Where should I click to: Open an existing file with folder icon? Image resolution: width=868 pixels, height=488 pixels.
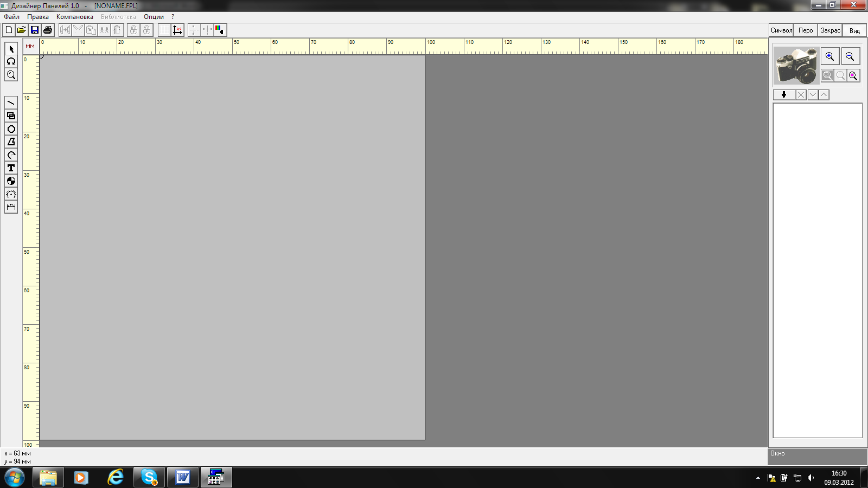click(22, 30)
